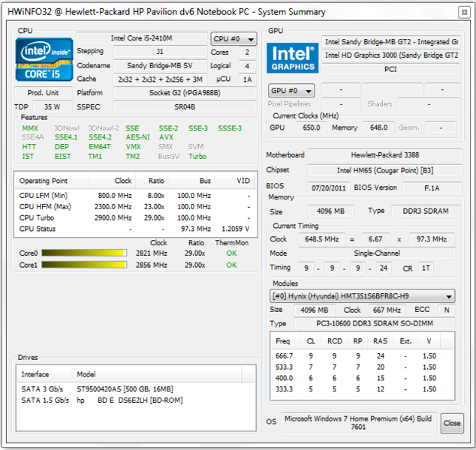
Task: Click the HTT feature label
Action: (29, 147)
